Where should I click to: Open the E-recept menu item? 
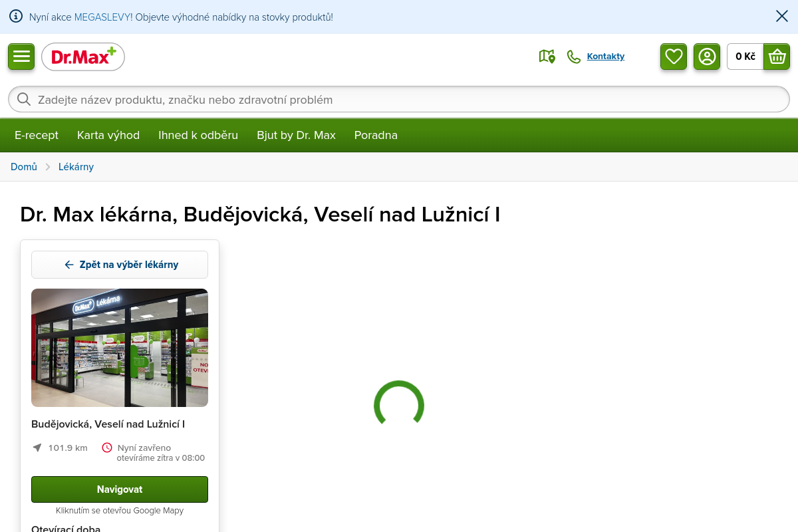click(x=37, y=135)
